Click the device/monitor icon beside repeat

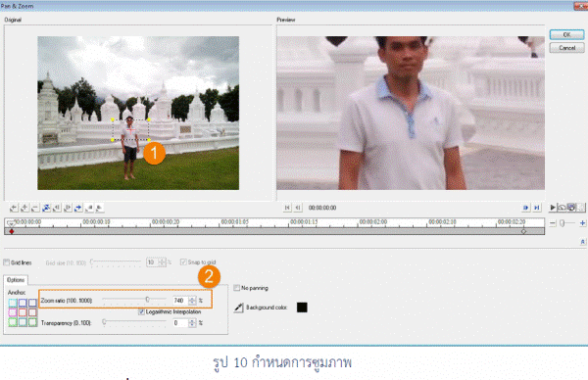[570, 208]
